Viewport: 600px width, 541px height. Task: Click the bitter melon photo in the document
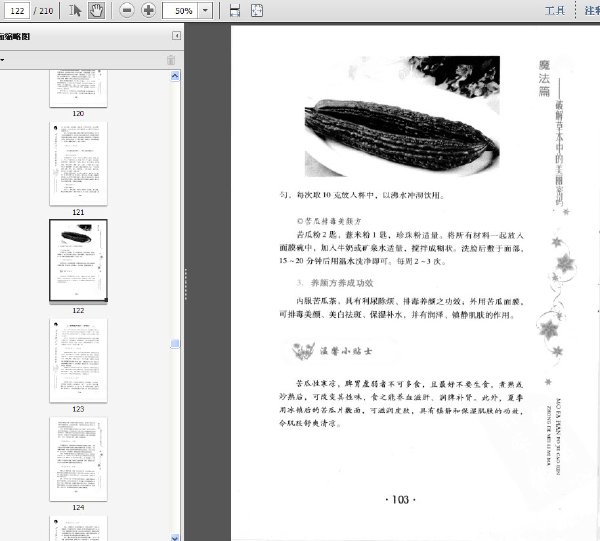tap(402, 116)
